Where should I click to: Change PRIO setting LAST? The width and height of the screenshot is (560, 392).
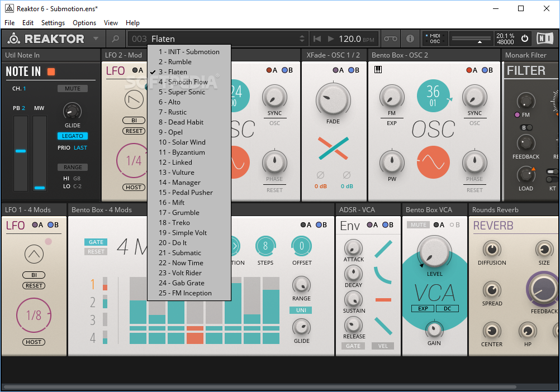(80, 147)
